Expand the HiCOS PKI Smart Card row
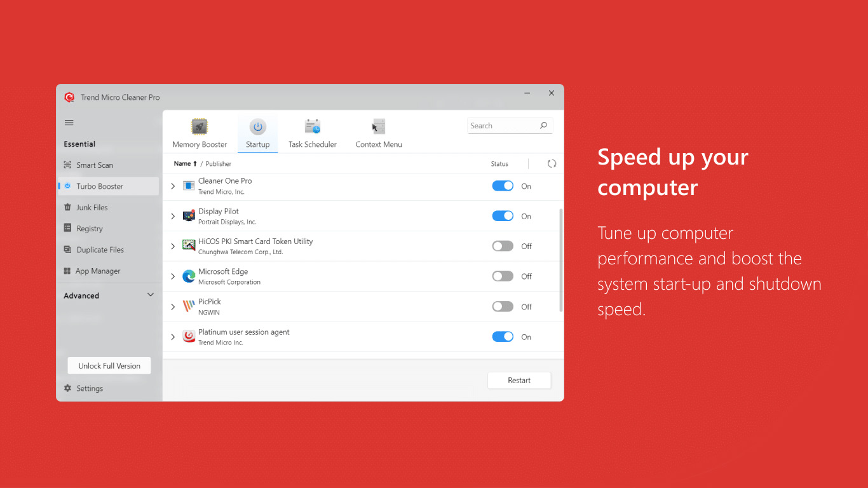 (173, 246)
